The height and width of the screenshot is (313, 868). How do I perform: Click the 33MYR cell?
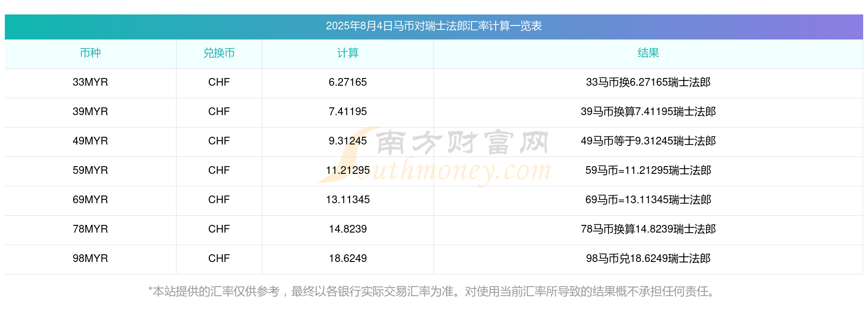(90, 82)
